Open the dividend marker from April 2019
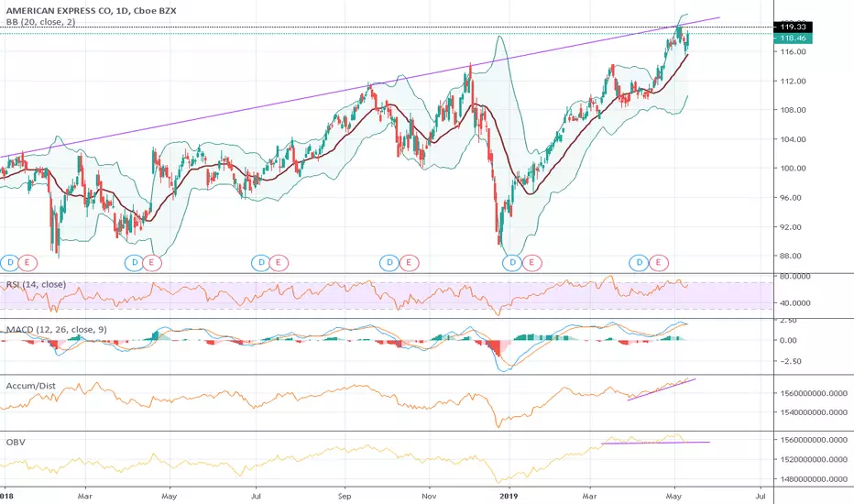Image resolution: width=854 pixels, height=504 pixels. (x=639, y=263)
